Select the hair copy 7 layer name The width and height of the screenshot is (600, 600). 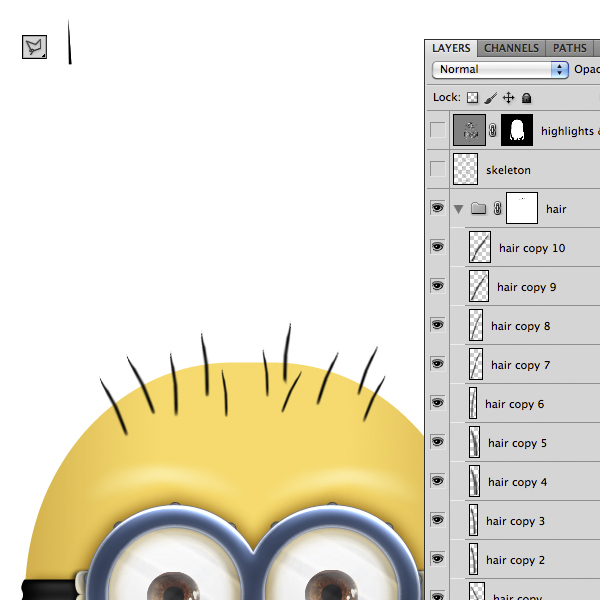[520, 365]
